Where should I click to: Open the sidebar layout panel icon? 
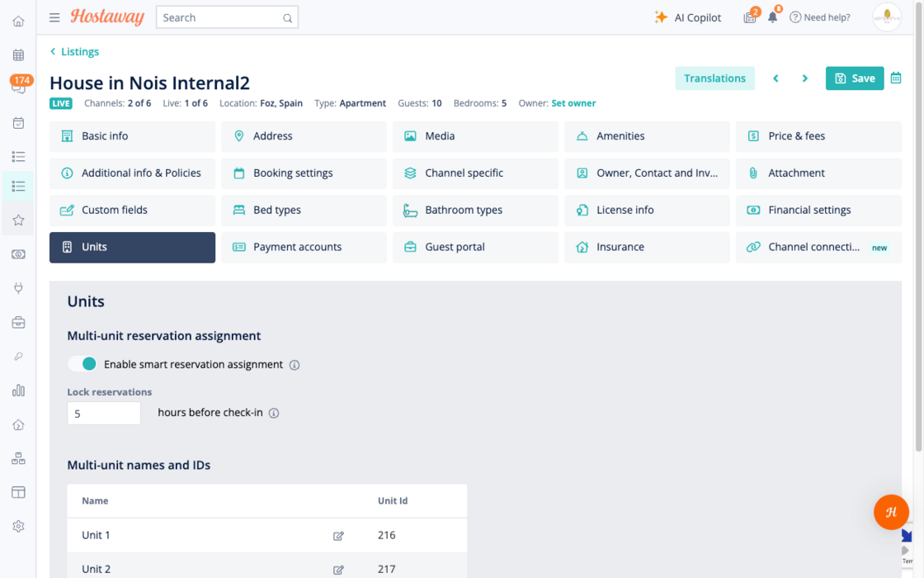(18, 492)
